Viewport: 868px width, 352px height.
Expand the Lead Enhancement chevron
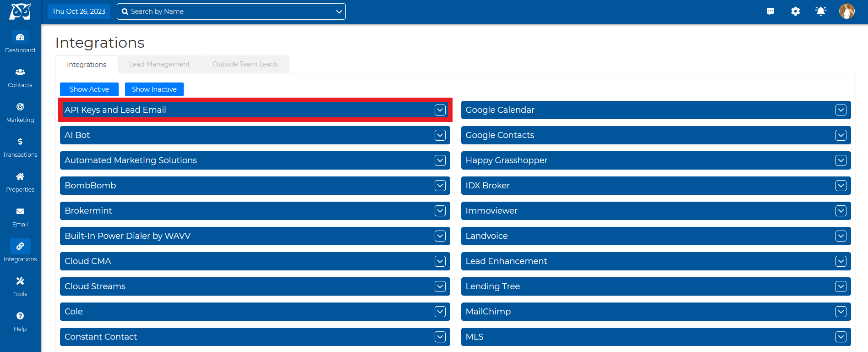841,261
